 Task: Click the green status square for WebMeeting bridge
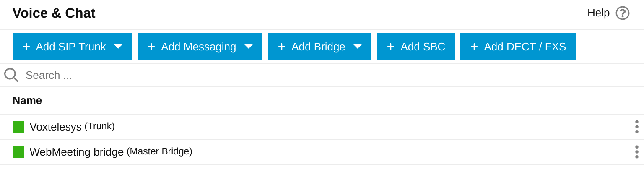pos(18,152)
